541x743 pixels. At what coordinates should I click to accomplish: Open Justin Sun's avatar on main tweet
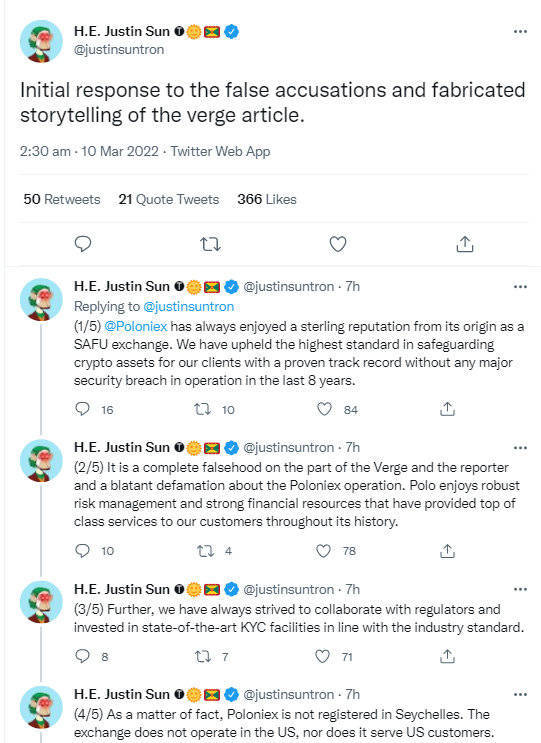tap(41, 41)
